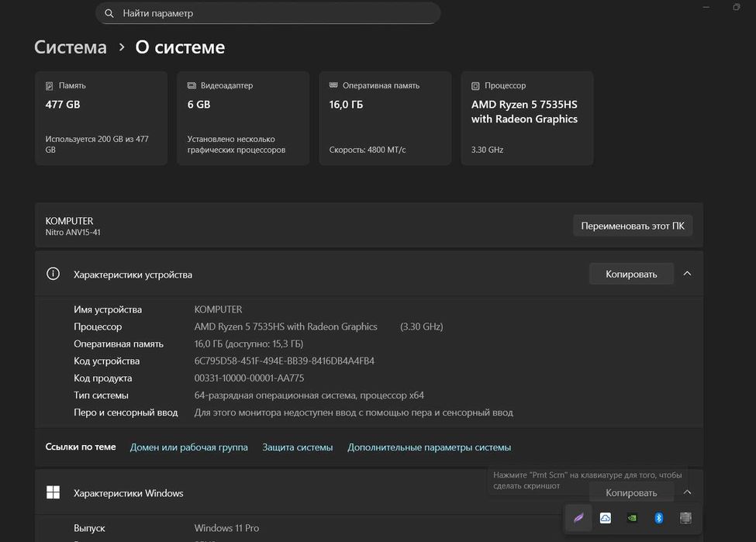Restore the window with the title bar button
Viewport: 756px width, 542px height.
[737, 7]
